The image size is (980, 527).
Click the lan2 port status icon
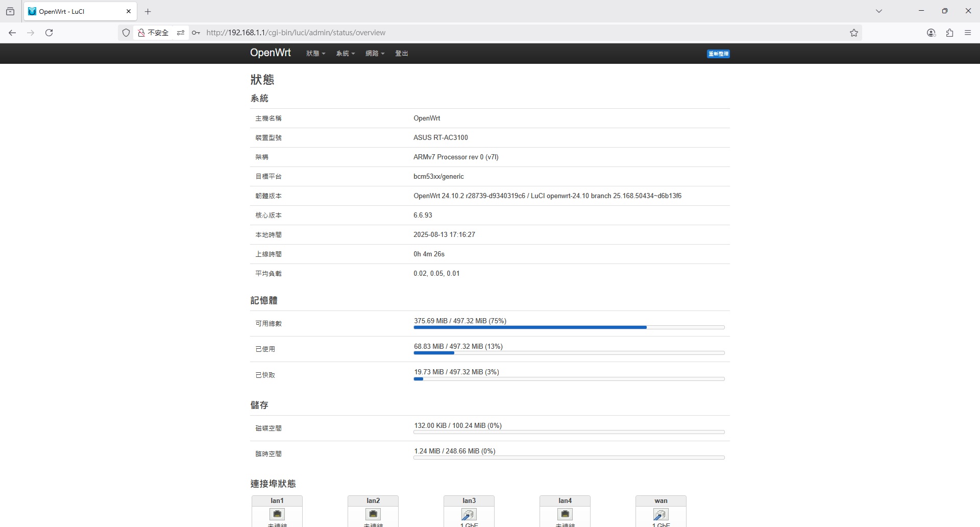pos(373,514)
